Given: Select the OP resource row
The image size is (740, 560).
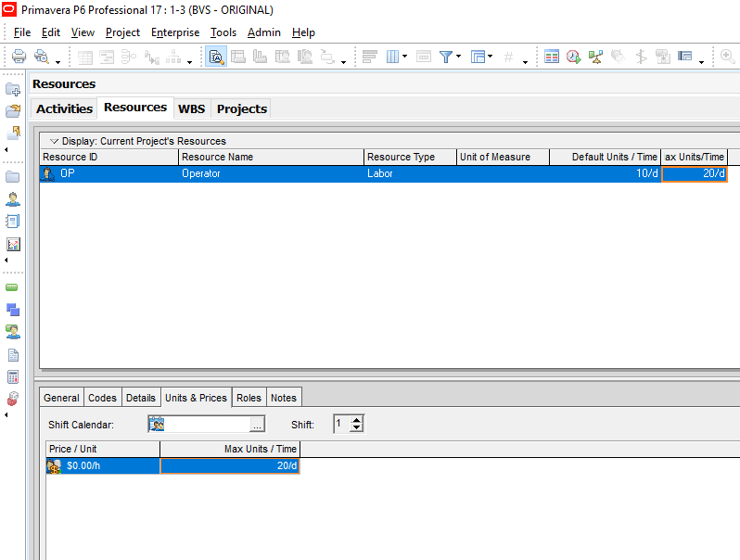Looking at the screenshot, I should [x=384, y=173].
